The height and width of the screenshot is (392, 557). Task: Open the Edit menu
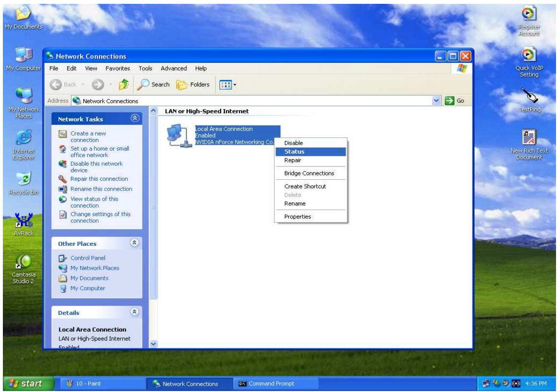click(71, 69)
